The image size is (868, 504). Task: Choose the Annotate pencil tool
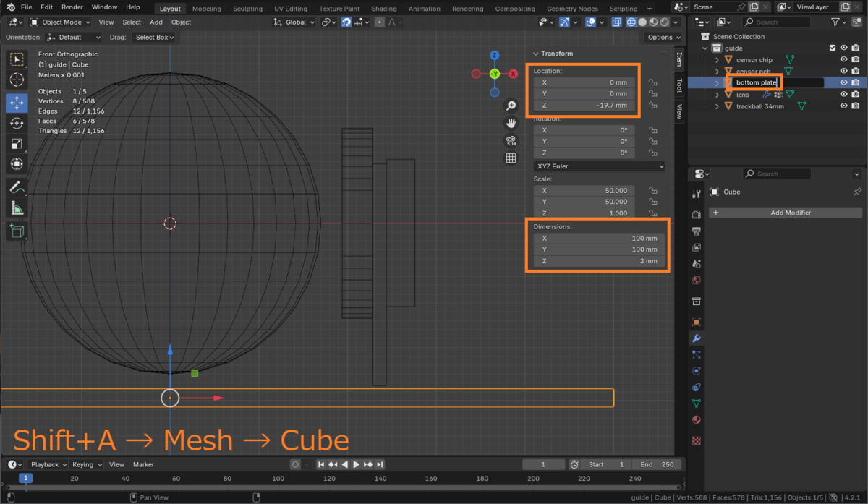[17, 187]
